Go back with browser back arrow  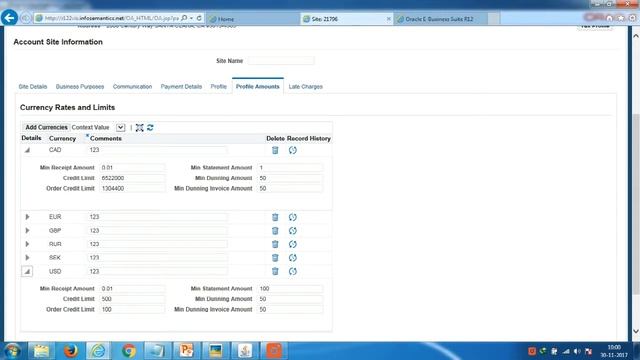pos(9,18)
